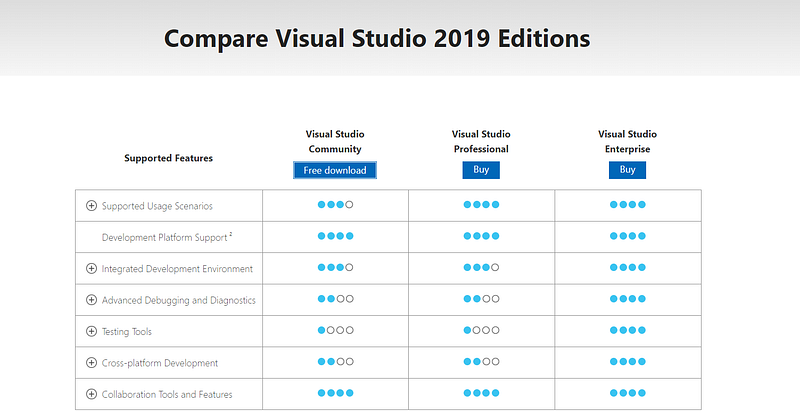Click Buy under Visual Studio Enterprise
Image resolution: width=800 pixels, height=417 pixels.
pos(627,170)
